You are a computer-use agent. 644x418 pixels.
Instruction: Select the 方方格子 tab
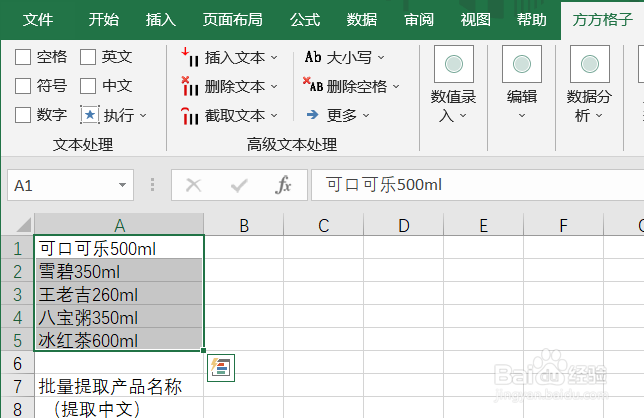point(603,20)
